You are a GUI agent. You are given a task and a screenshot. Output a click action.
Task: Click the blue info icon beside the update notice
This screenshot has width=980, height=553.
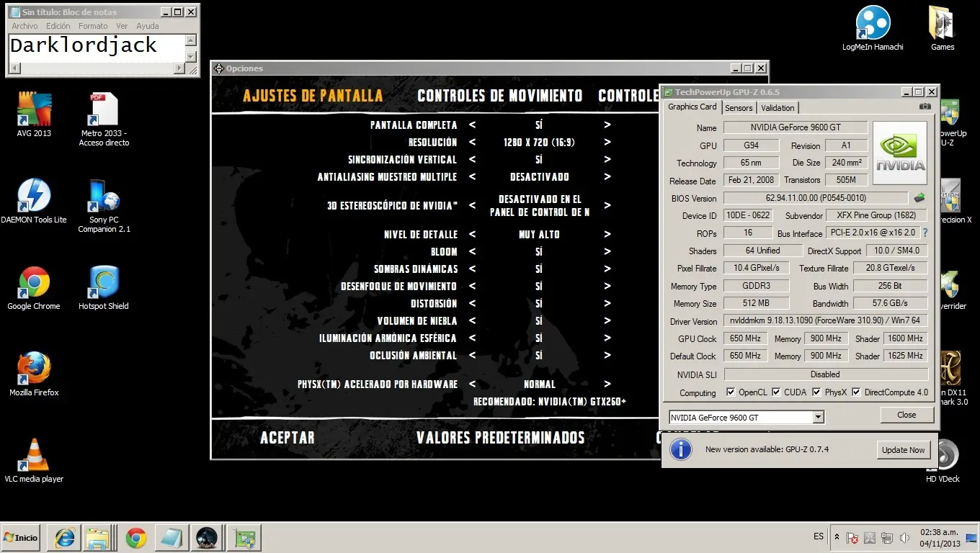681,449
